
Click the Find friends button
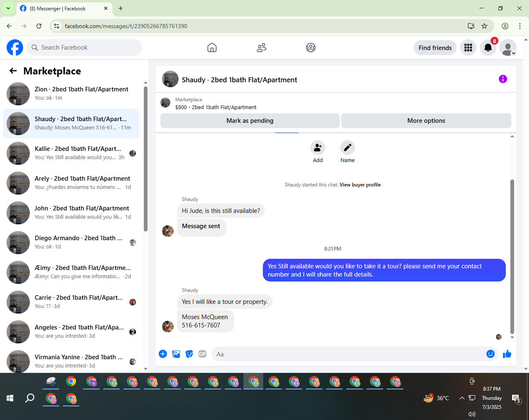pyautogui.click(x=435, y=48)
